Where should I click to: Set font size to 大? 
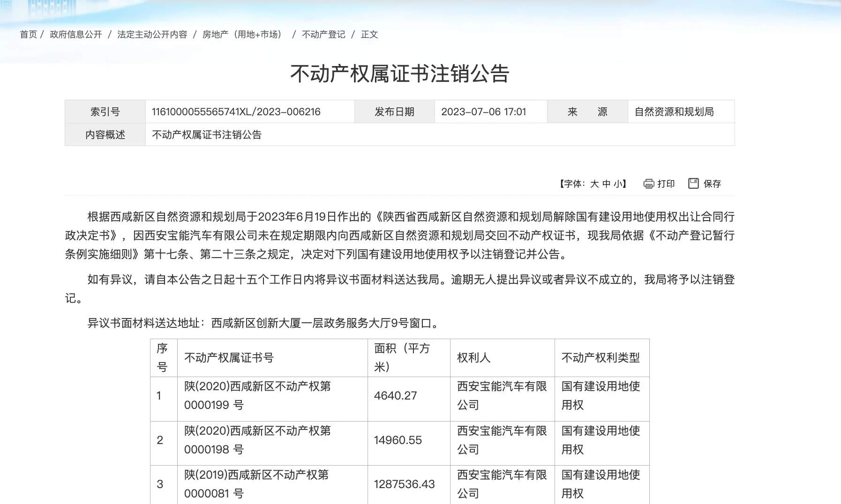tap(594, 184)
